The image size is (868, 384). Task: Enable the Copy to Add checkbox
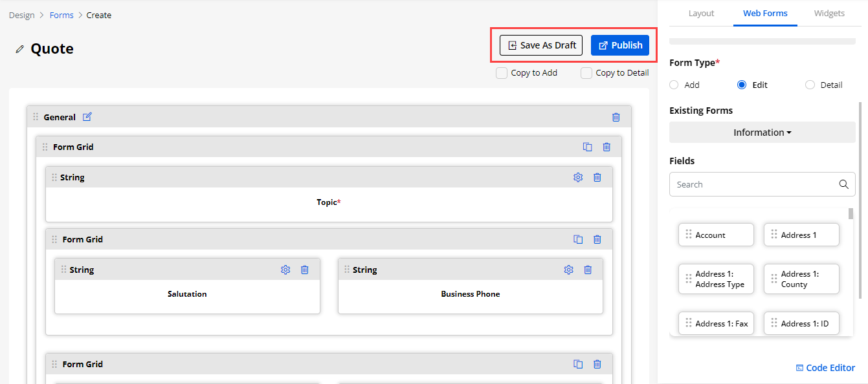[x=502, y=73]
